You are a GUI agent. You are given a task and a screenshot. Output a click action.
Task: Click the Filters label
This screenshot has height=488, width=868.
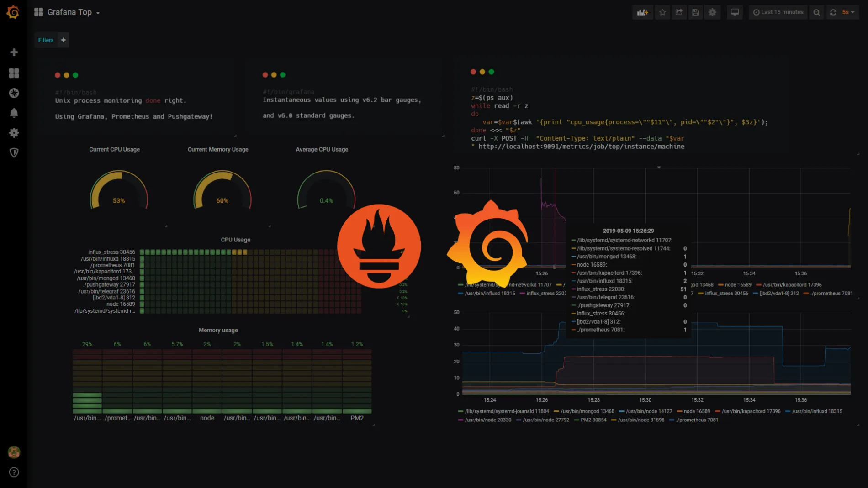click(46, 40)
